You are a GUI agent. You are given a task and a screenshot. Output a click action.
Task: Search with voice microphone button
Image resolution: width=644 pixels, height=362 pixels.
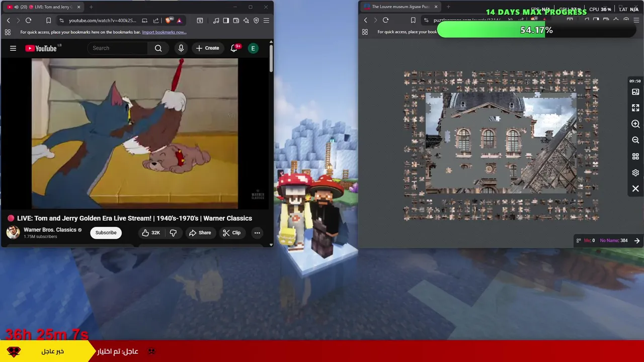[x=181, y=48]
